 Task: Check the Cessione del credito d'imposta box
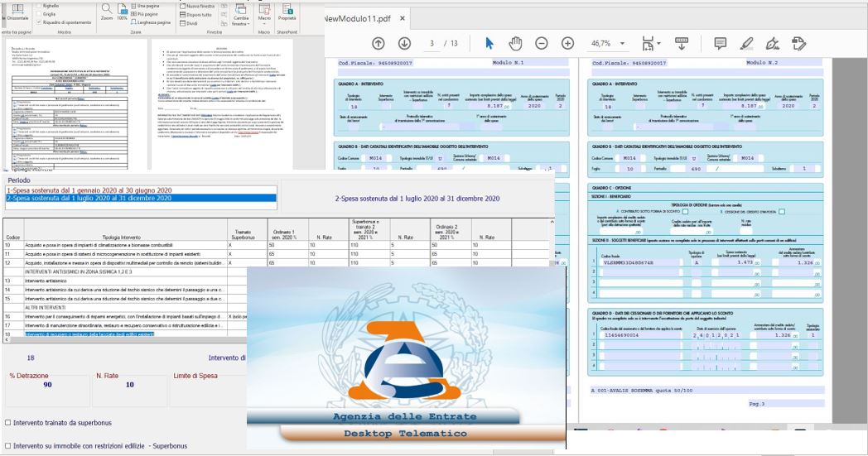click(782, 211)
